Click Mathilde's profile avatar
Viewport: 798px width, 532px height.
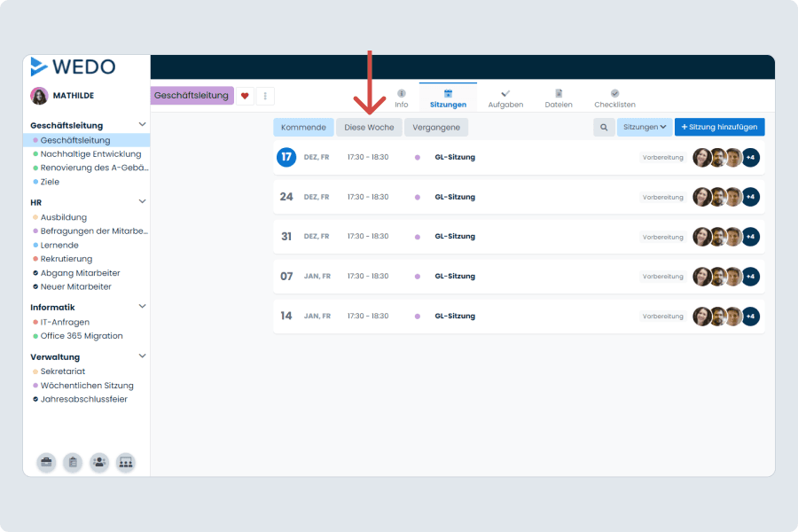pyautogui.click(x=39, y=96)
